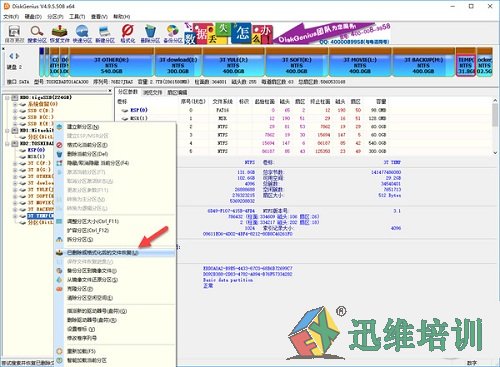Viewport: 500px width, 367px height.
Task: Open the 搜索分区 search partition tool
Action: tap(37, 34)
